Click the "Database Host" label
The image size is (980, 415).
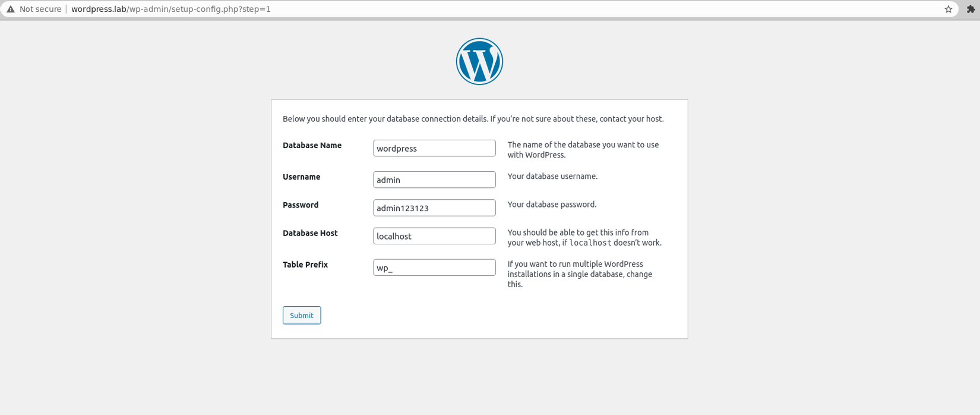click(310, 234)
